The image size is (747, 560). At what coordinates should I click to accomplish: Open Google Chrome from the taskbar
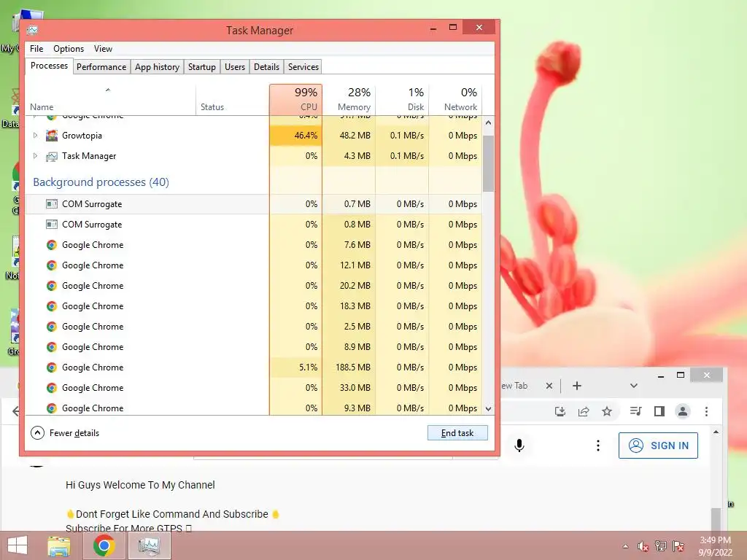pyautogui.click(x=104, y=545)
